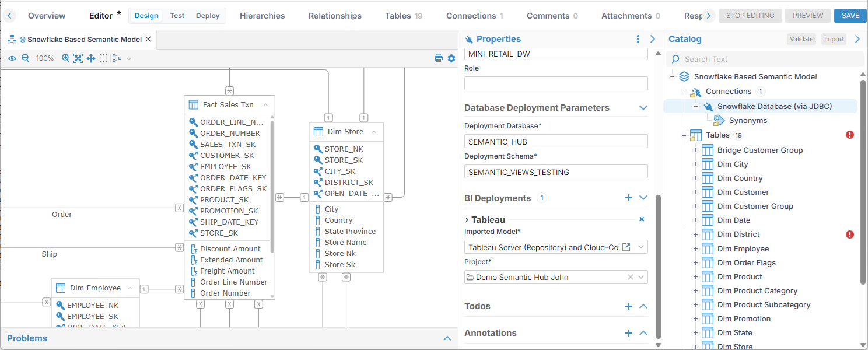
Task: Click the Deployment Schema input field
Action: click(x=556, y=172)
